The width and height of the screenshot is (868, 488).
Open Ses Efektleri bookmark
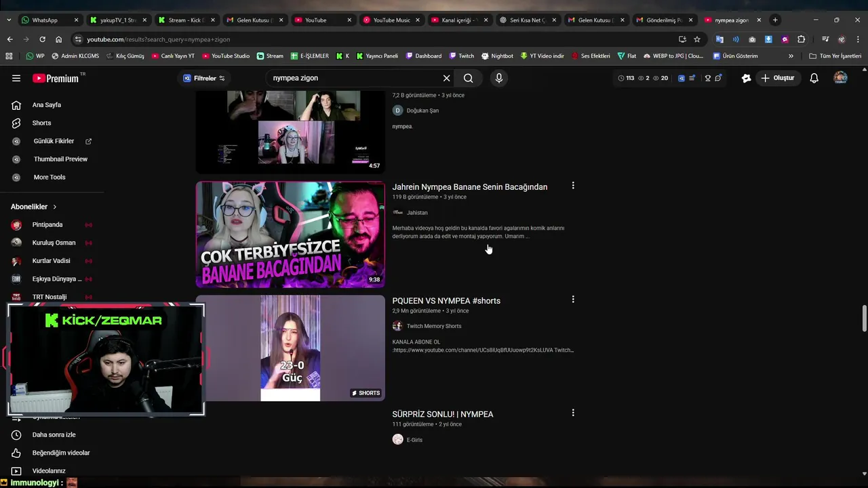[591, 56]
